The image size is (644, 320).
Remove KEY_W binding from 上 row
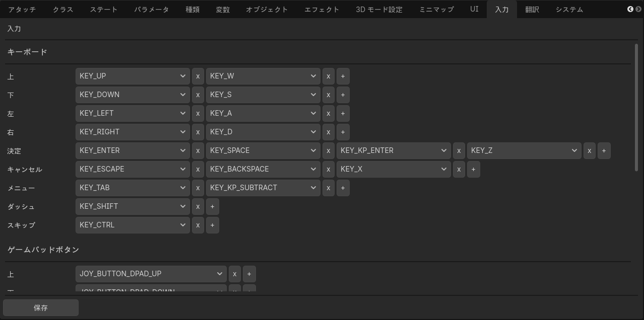point(329,76)
